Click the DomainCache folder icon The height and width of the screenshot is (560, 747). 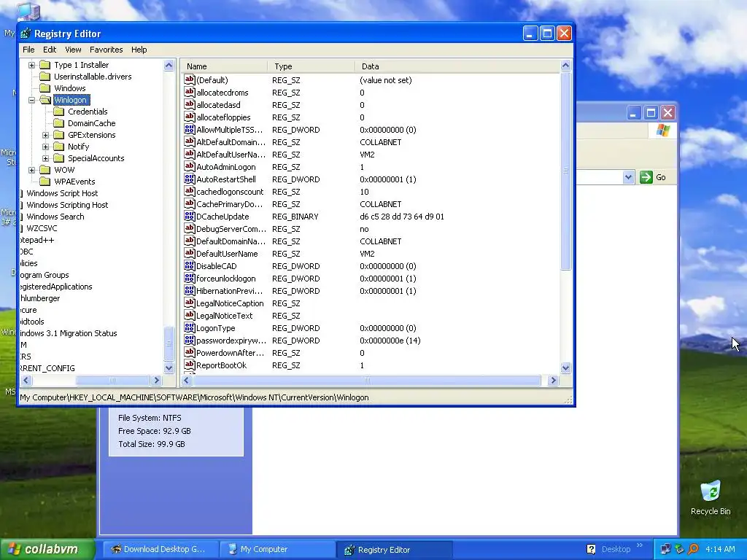click(58, 122)
